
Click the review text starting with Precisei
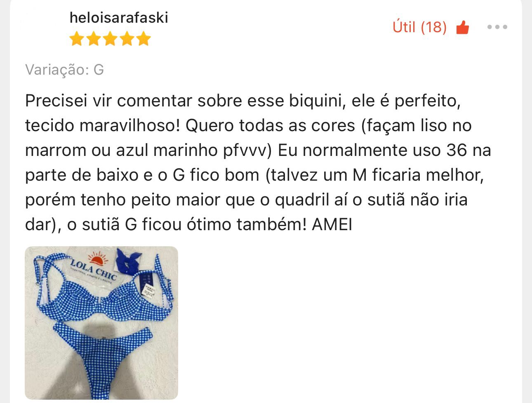[258, 163]
